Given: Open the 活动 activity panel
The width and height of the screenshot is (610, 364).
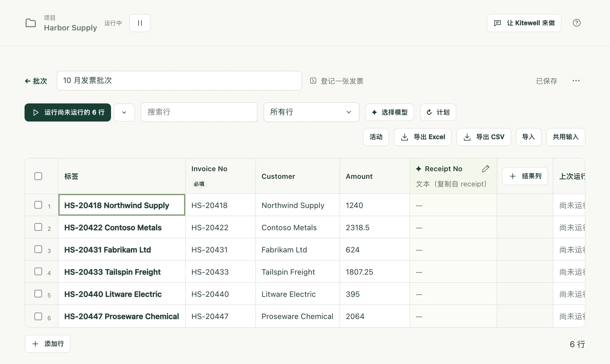Looking at the screenshot, I should 376,137.
